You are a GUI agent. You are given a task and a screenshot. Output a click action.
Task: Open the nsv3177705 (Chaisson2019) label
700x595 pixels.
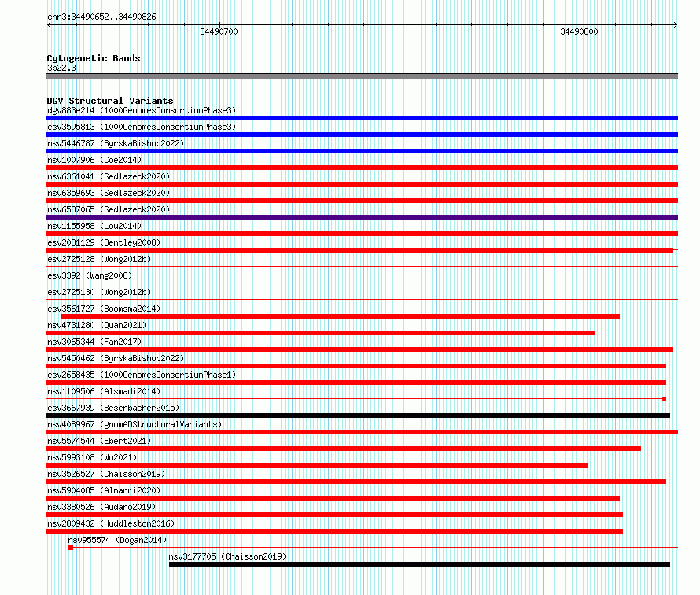click(227, 556)
